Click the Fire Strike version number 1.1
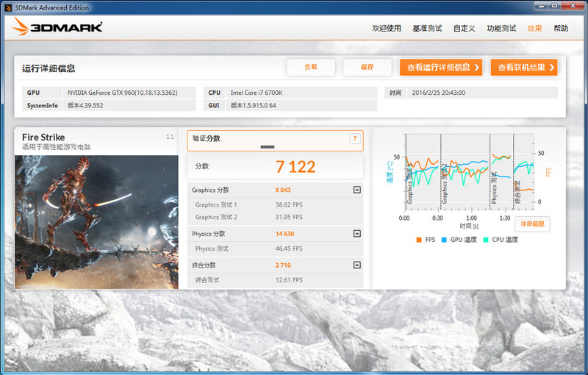Viewport: 588px width, 375px height. (170, 137)
